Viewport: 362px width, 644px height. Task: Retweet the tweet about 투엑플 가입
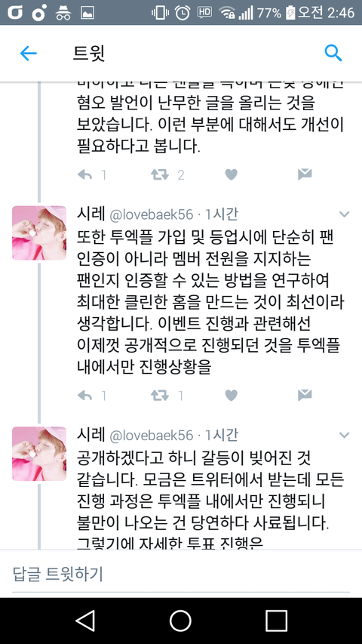[x=160, y=396]
